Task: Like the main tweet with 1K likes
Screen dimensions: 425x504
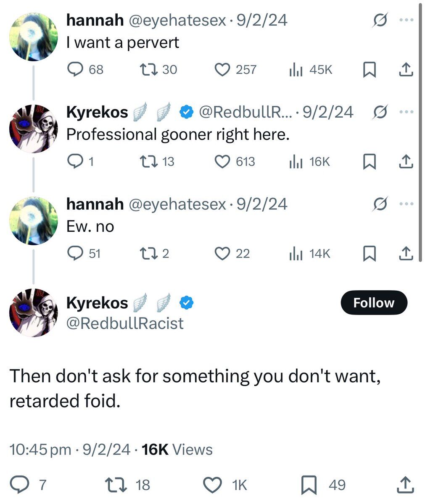Action: click(212, 485)
